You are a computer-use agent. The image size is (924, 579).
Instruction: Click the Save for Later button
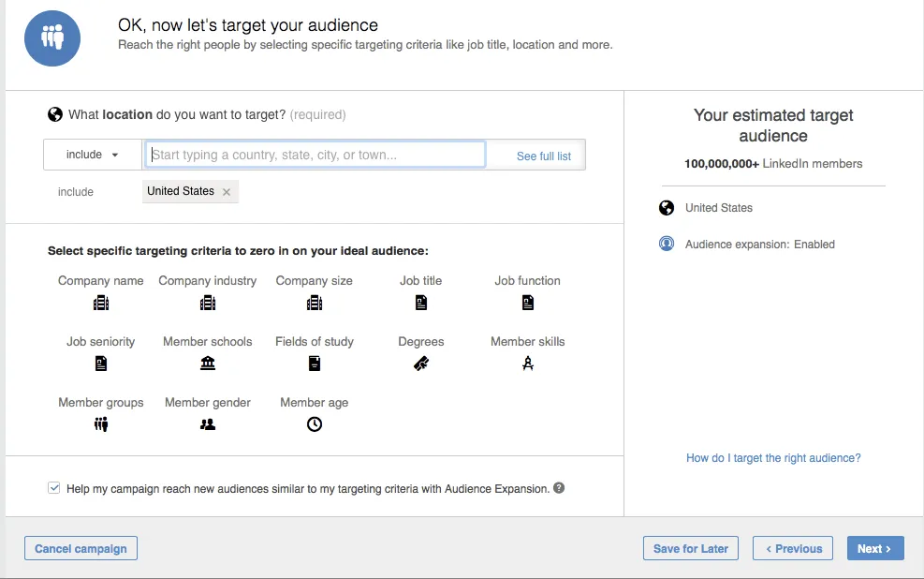(691, 548)
